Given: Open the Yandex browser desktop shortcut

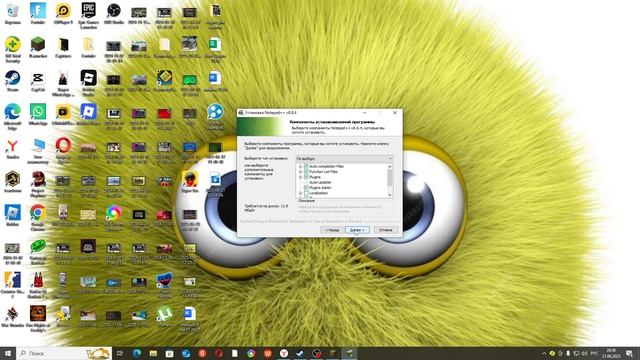Looking at the screenshot, I should click(13, 149).
